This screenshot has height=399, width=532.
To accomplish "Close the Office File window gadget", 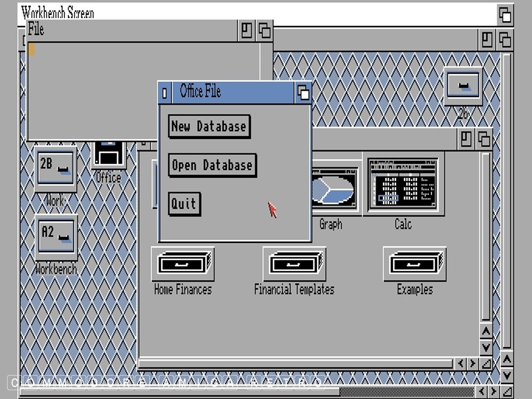I will coord(165,93).
